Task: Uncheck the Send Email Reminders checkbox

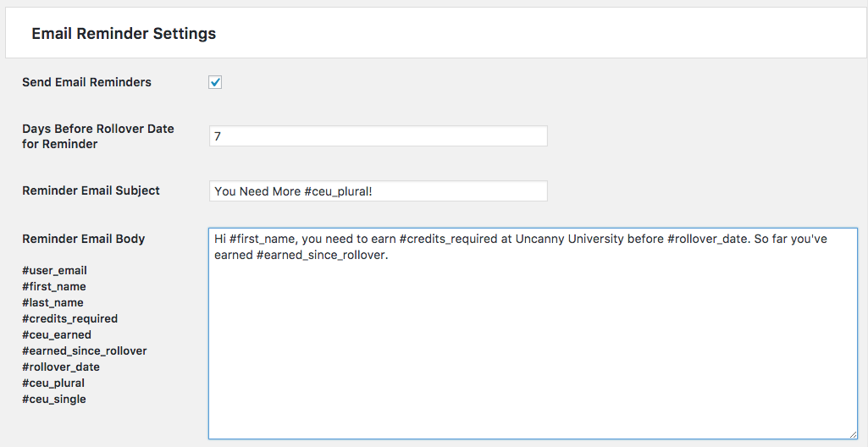Action: pyautogui.click(x=215, y=82)
